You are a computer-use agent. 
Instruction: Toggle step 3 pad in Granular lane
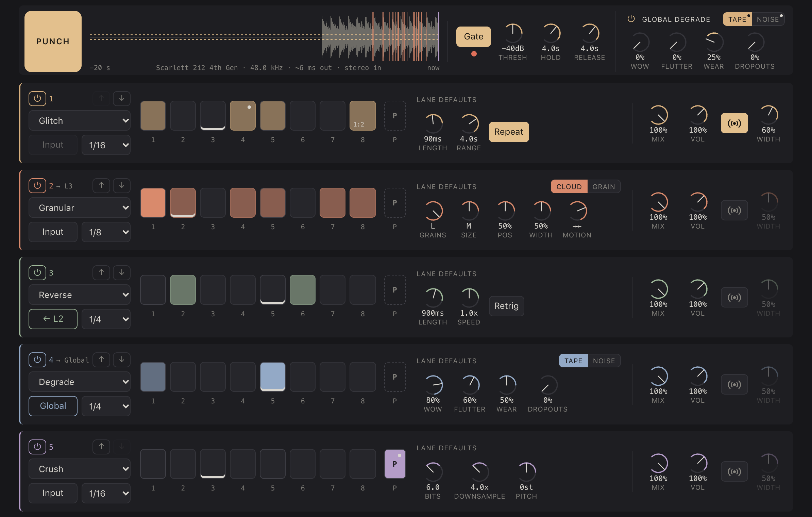[x=213, y=203]
